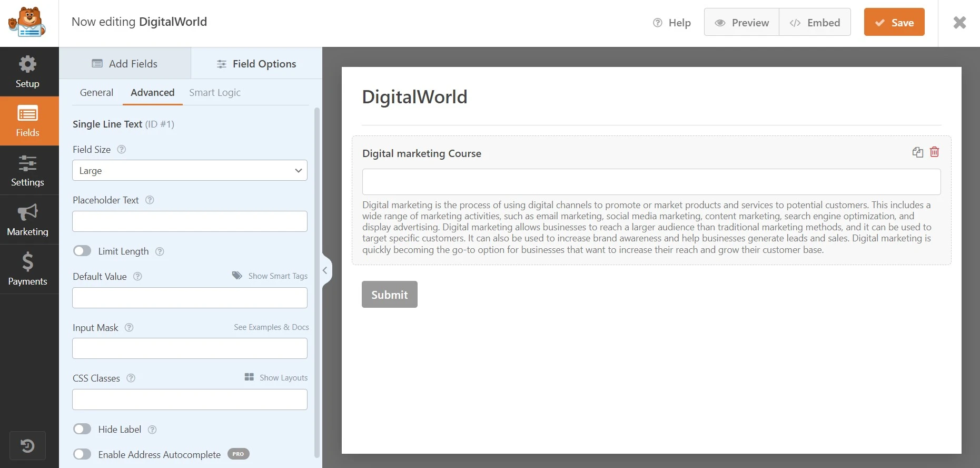
Task: Click the Digital marketing Course field label
Action: 422,153
